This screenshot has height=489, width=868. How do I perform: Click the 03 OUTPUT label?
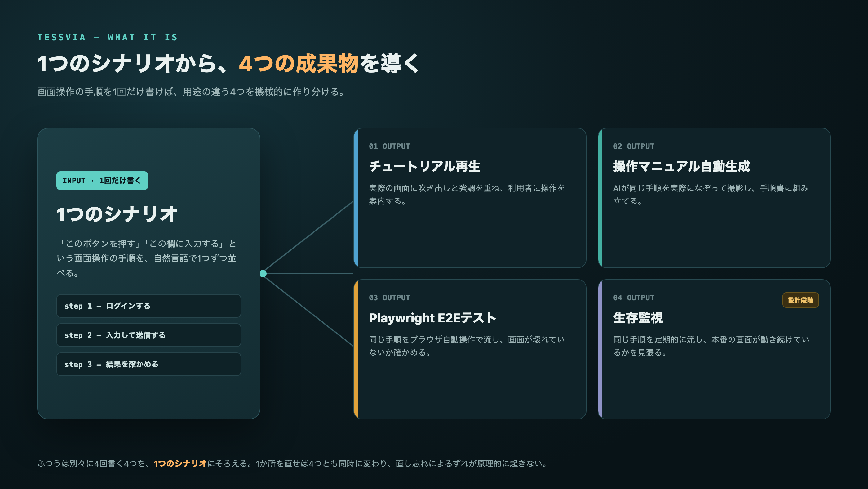389,298
